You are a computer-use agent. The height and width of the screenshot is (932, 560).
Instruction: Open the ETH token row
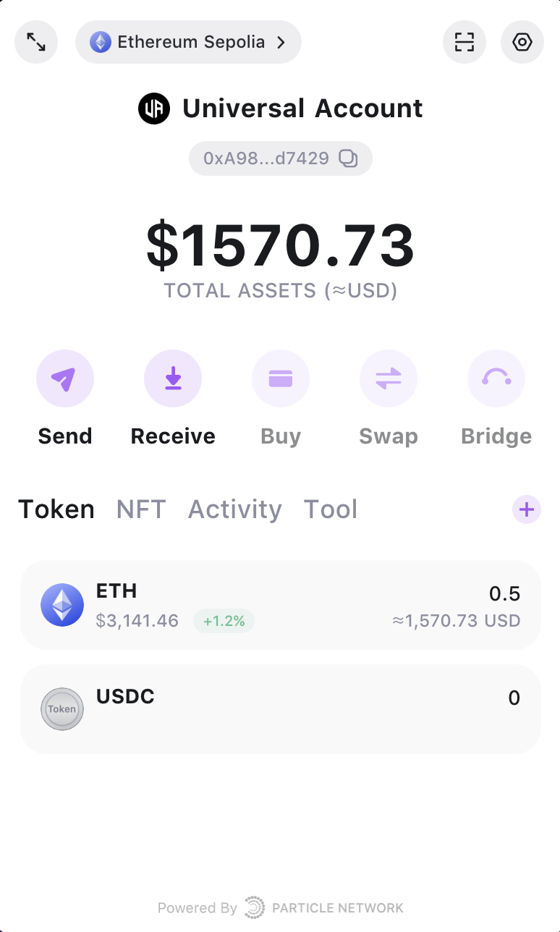pos(281,605)
